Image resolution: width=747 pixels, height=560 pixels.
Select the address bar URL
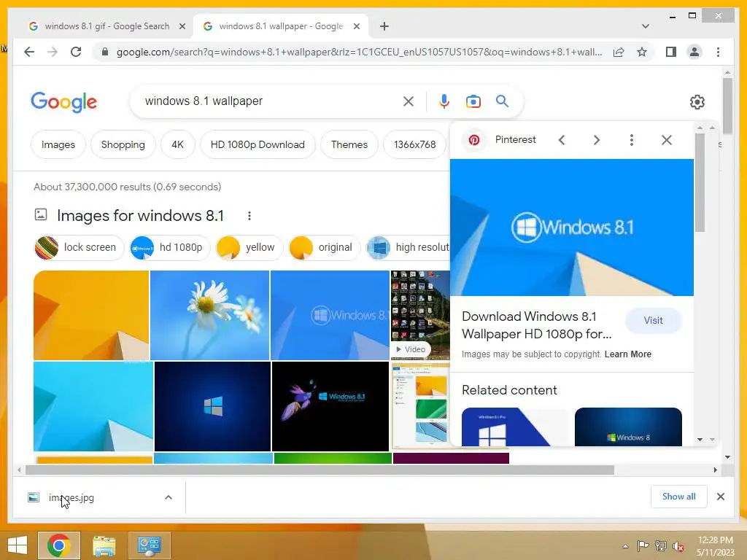[x=359, y=52]
